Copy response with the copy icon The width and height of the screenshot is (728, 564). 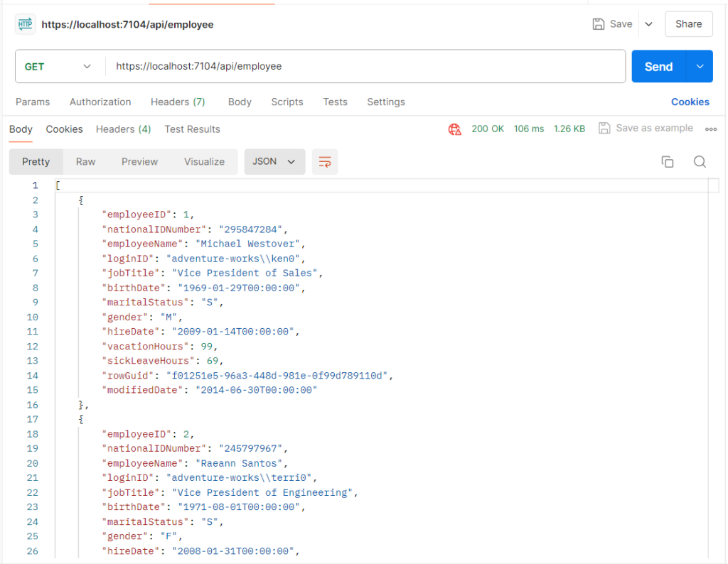[x=667, y=161]
